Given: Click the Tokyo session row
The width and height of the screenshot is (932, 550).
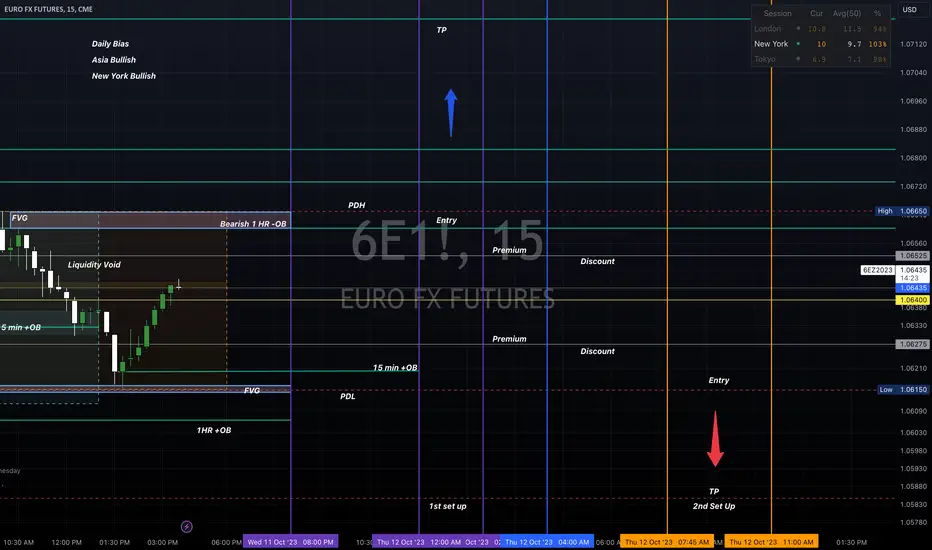Looking at the screenshot, I should pos(820,59).
